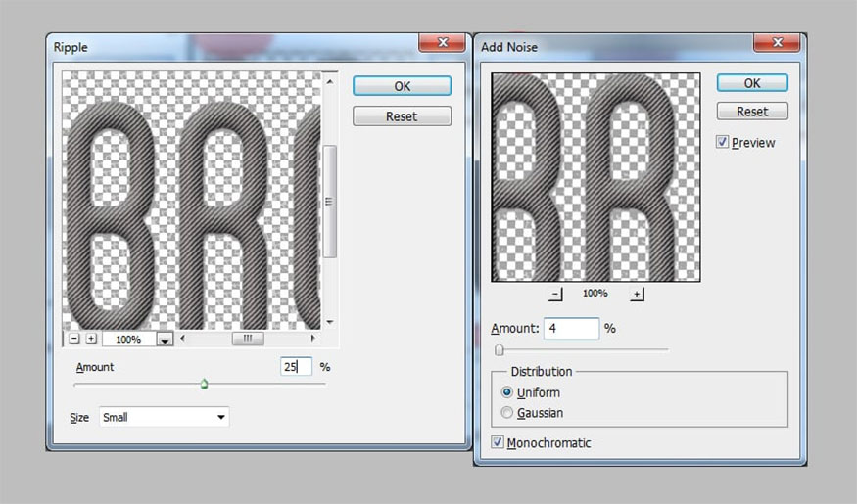Open the Ripple zoom percentage dropdown
This screenshot has width=857, height=504.
(x=165, y=340)
